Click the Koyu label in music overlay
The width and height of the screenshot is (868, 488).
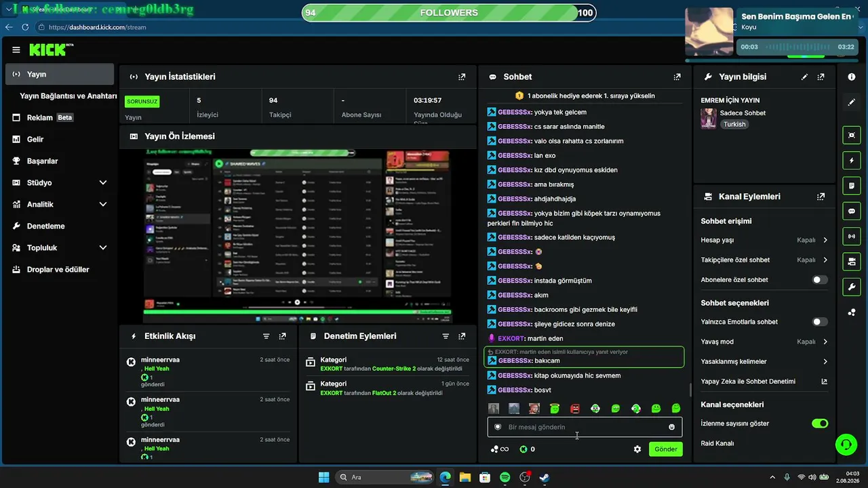coord(749,27)
